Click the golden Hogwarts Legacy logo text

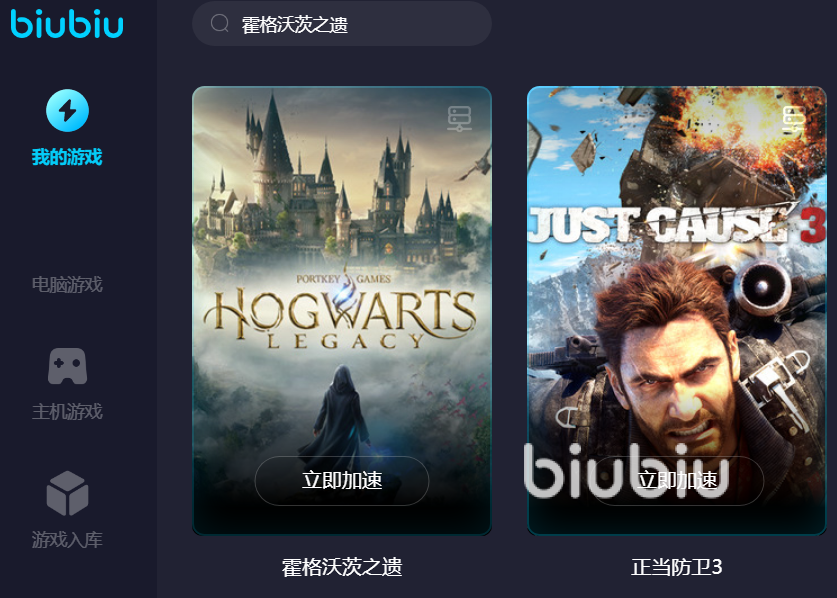340,315
